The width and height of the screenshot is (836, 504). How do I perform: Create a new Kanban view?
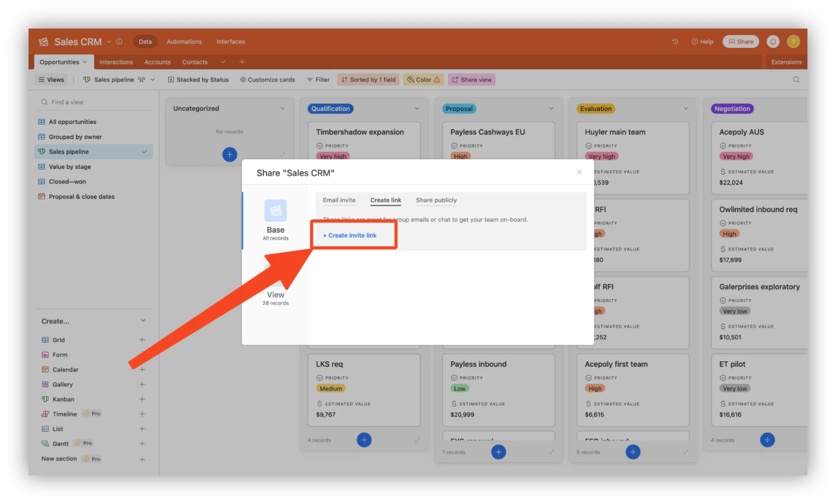click(x=142, y=399)
